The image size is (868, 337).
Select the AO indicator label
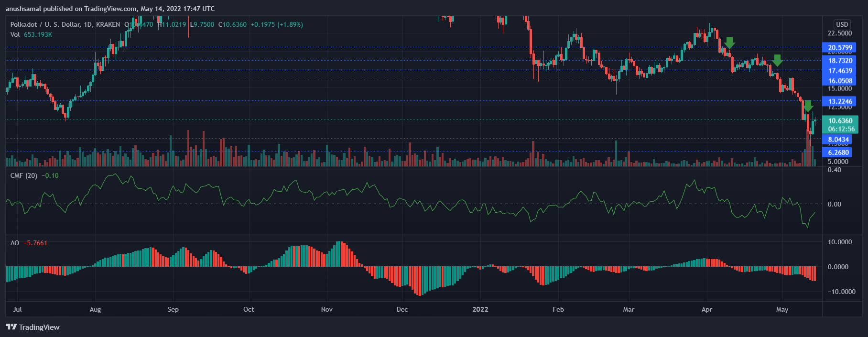15,243
